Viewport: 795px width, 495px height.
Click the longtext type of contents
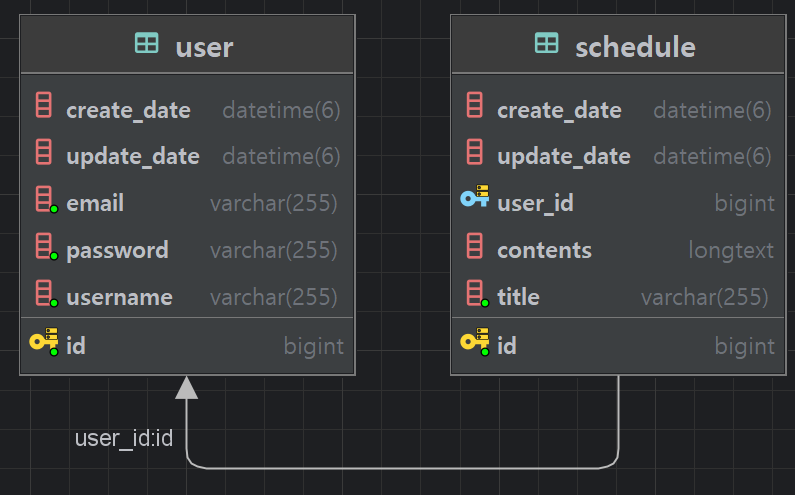(731, 250)
